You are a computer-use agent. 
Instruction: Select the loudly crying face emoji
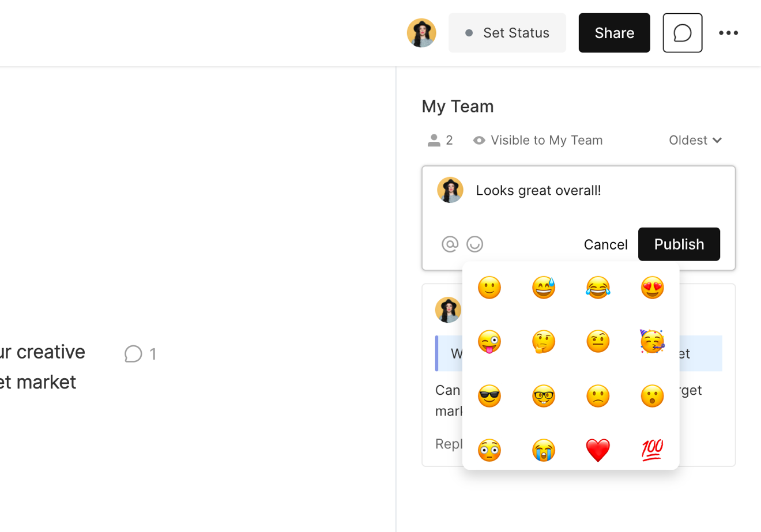click(544, 450)
